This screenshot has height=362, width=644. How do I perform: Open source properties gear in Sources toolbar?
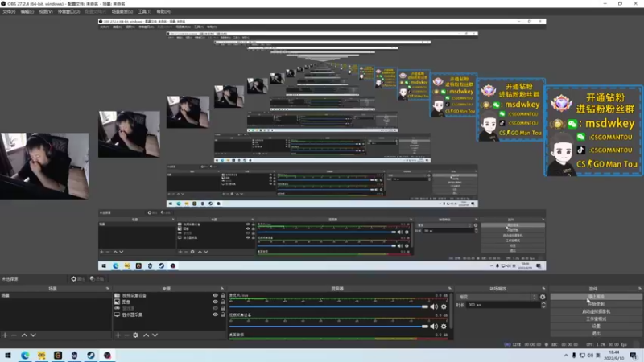pos(135,335)
